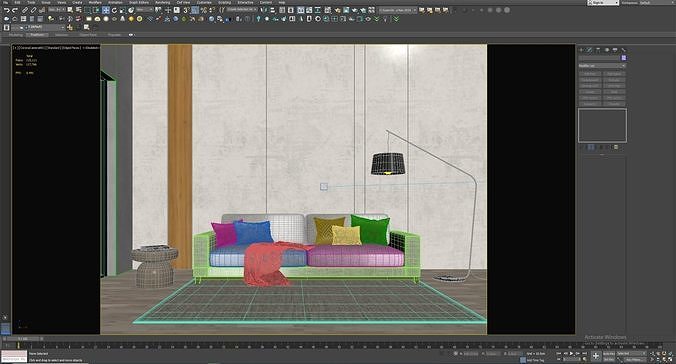676x364 pixels.
Task: Open the Motion tab in command panel
Action: (607, 50)
